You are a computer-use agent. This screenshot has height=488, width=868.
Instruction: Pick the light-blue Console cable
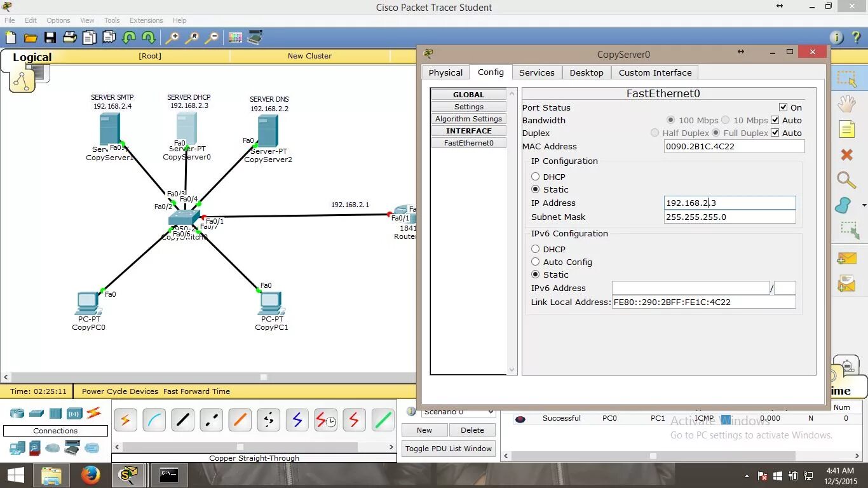[154, 420]
